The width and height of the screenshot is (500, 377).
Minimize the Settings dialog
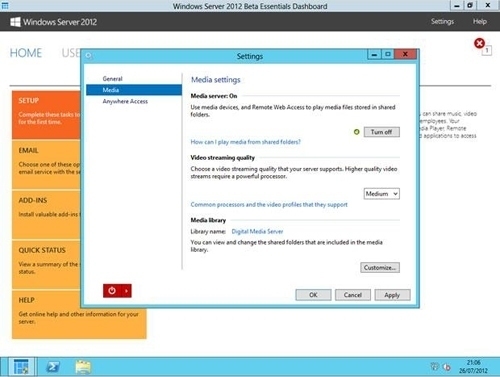pos(374,54)
